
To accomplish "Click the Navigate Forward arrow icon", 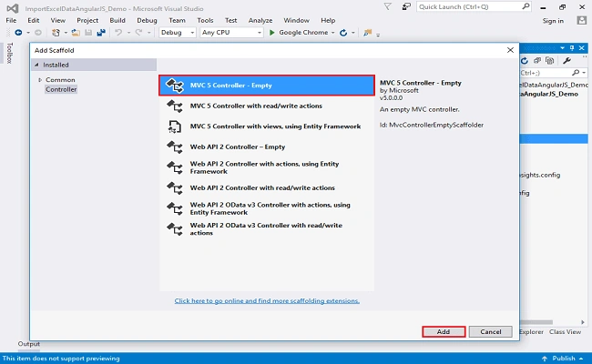I will (x=38, y=33).
